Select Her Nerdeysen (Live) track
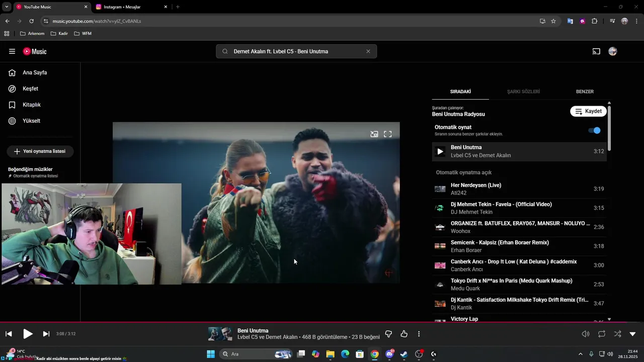The height and width of the screenshot is (362, 644). coord(519,189)
